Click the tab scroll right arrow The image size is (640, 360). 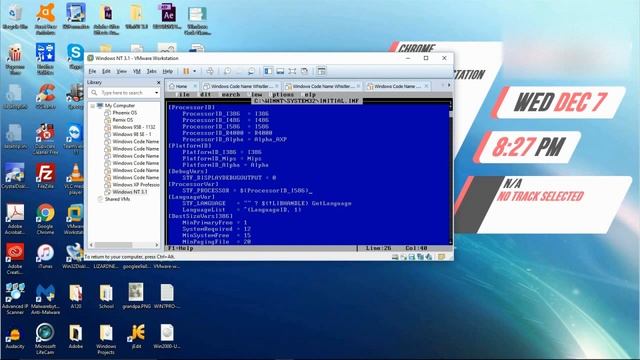449,85
